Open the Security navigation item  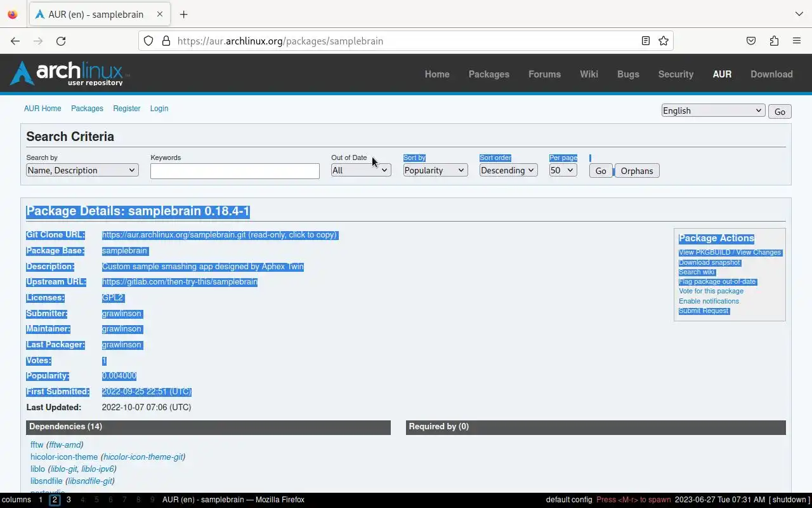[x=676, y=74]
